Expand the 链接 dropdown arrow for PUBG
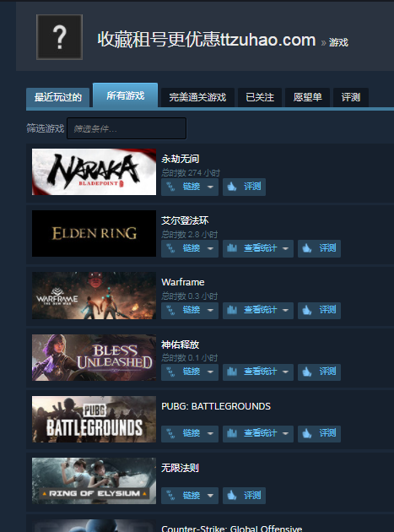The height and width of the screenshot is (532, 394). 210,433
